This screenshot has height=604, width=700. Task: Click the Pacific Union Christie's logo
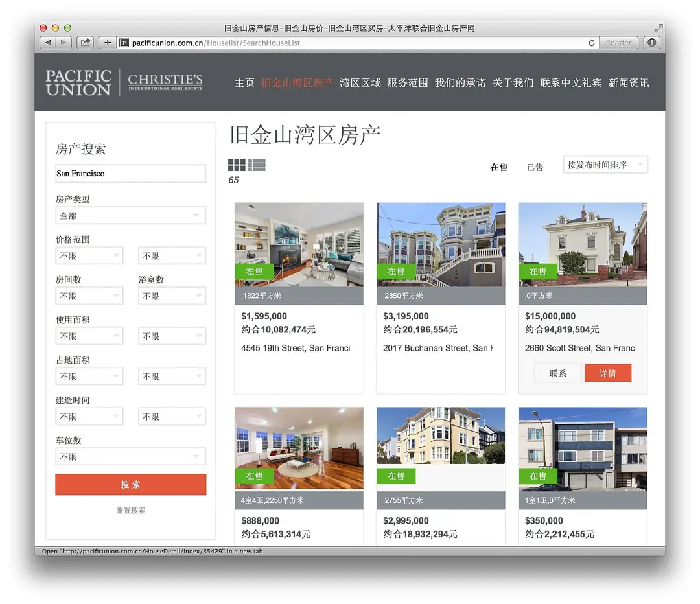coord(124,83)
